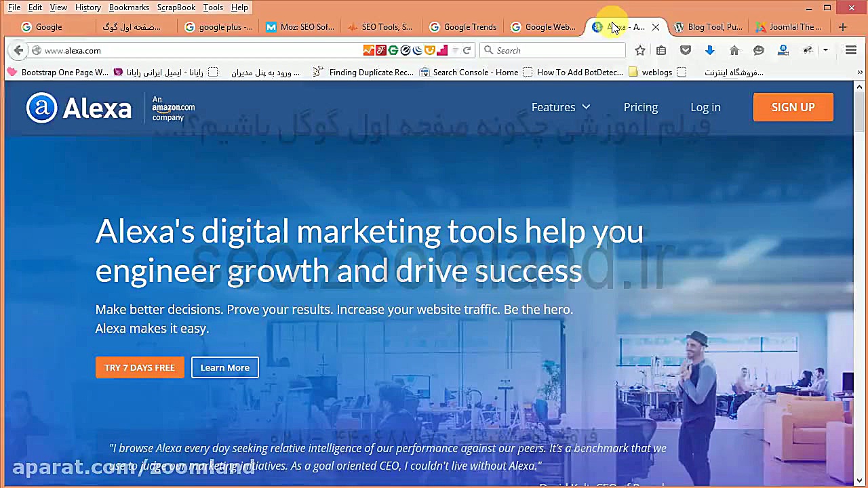868x488 pixels.
Task: Open the chat smiley toolbar icon
Action: 759,50
